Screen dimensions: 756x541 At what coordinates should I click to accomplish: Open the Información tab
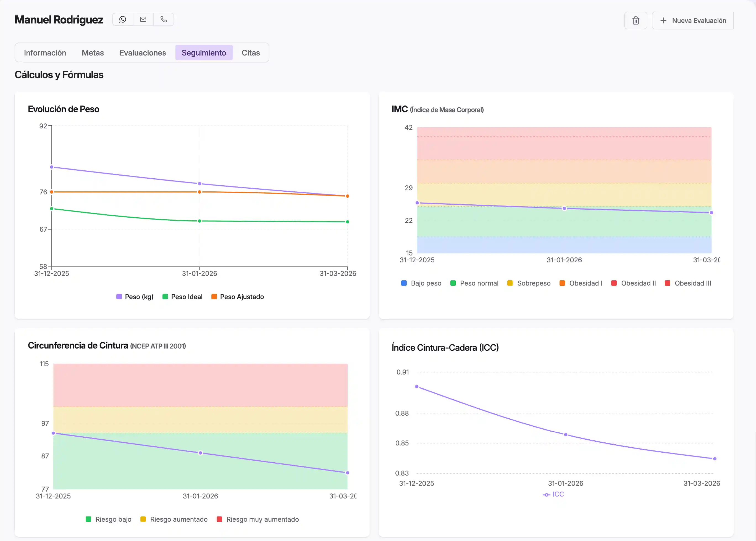click(45, 53)
